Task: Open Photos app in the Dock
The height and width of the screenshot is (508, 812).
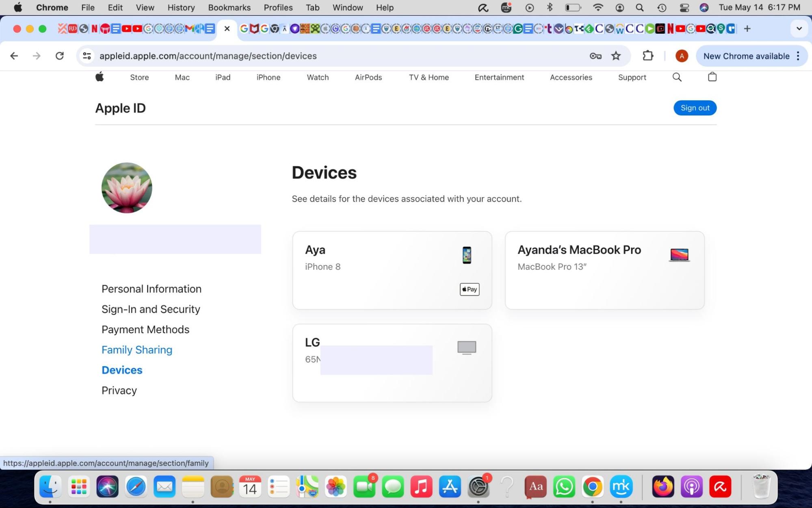Action: coord(336,486)
